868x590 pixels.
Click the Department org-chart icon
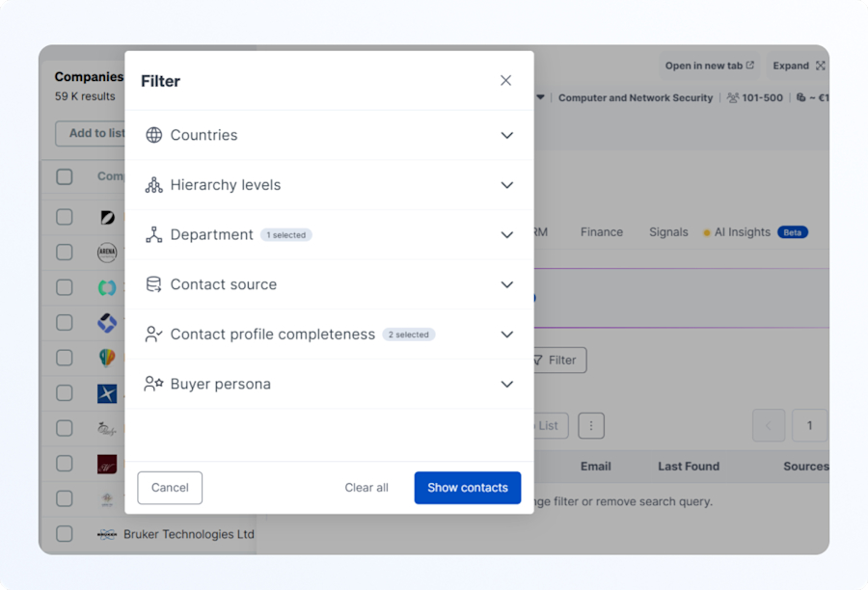(154, 234)
